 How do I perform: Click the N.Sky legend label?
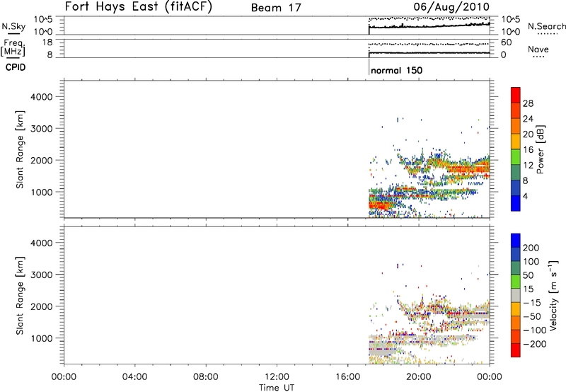[x=13, y=26]
